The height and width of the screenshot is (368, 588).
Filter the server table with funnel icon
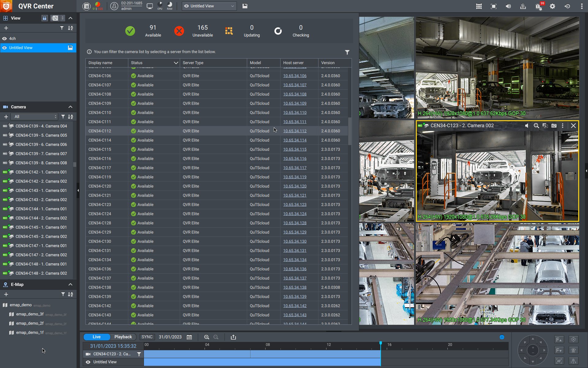click(347, 52)
